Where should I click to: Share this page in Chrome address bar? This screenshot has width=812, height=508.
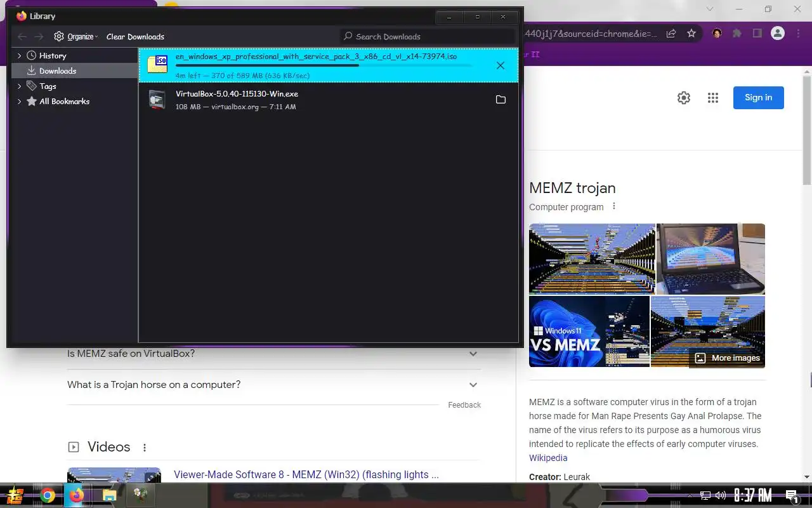671,33
